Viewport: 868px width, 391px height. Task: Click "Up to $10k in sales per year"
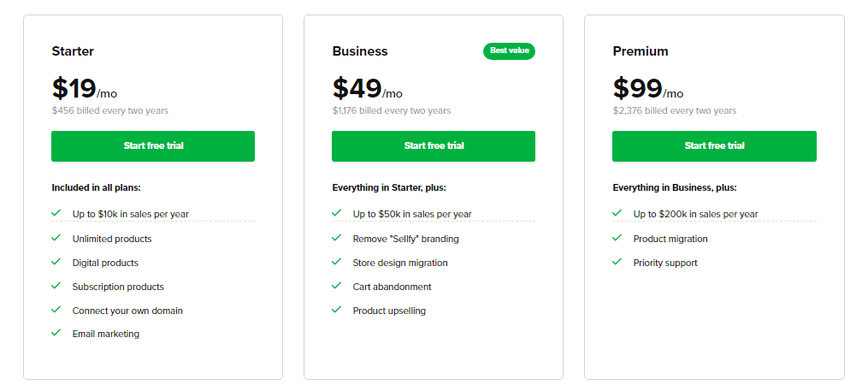click(130, 214)
